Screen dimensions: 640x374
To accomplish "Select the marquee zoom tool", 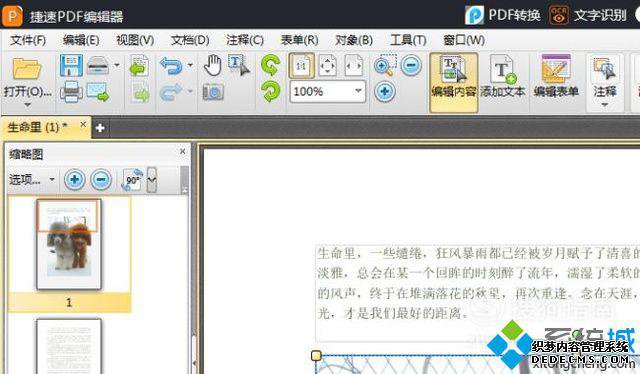I will tap(385, 65).
